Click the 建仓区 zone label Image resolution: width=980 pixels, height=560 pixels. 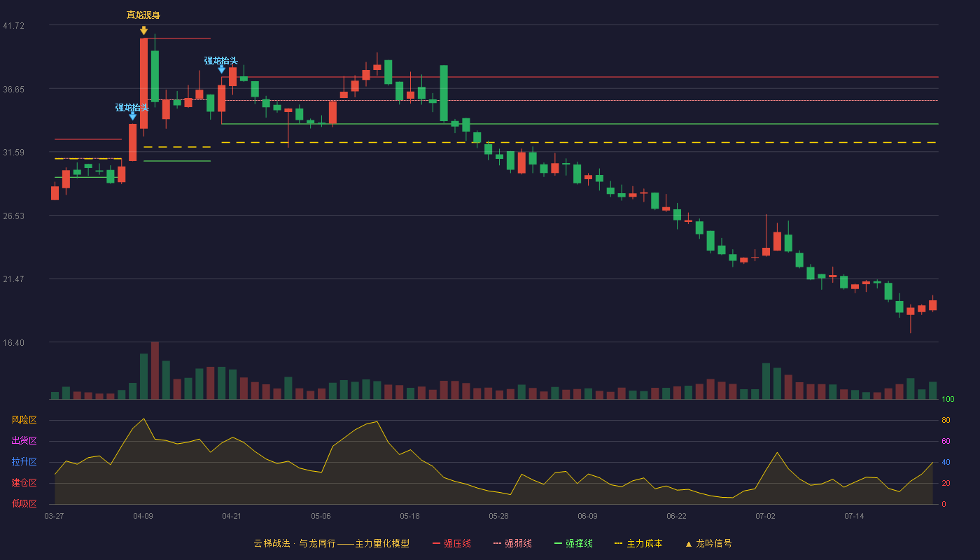click(x=24, y=483)
